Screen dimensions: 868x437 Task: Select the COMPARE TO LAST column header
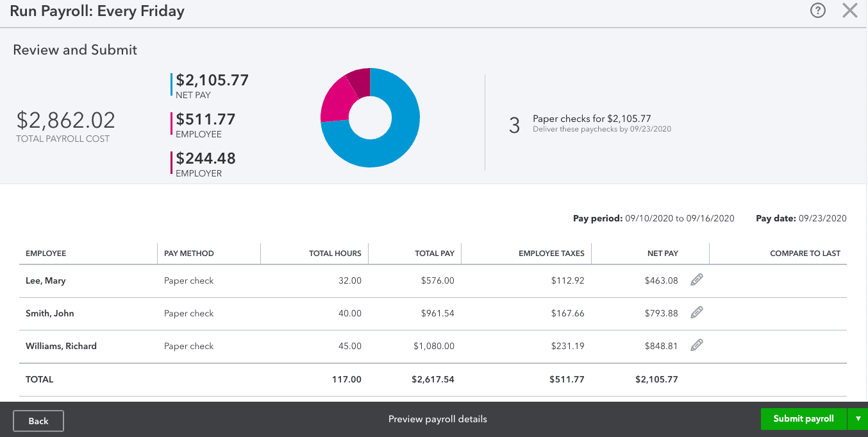(805, 253)
